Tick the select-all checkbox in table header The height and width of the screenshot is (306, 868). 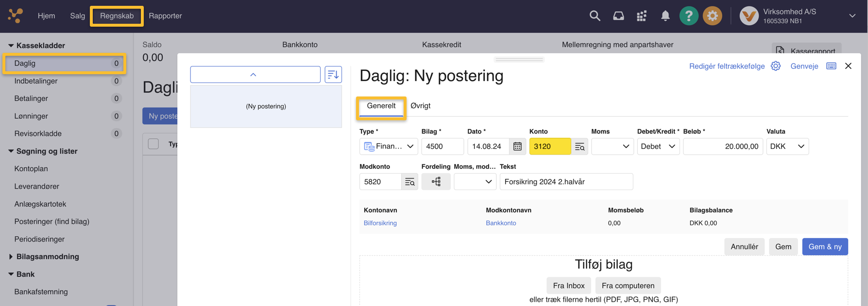153,144
